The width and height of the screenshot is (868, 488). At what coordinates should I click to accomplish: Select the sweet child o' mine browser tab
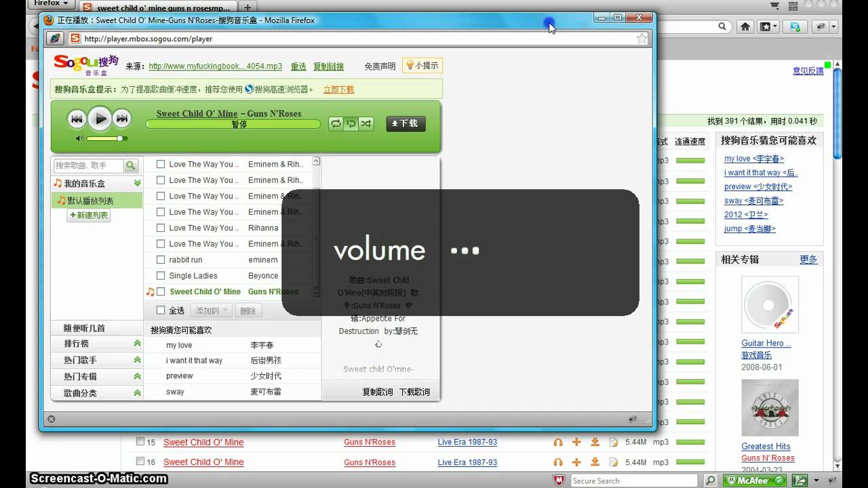(x=159, y=7)
